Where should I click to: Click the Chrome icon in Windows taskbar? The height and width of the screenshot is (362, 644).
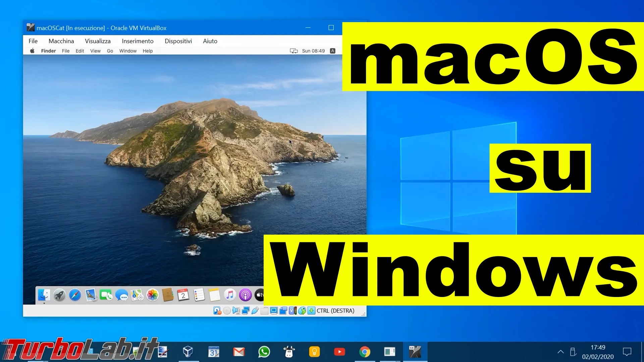tap(365, 352)
